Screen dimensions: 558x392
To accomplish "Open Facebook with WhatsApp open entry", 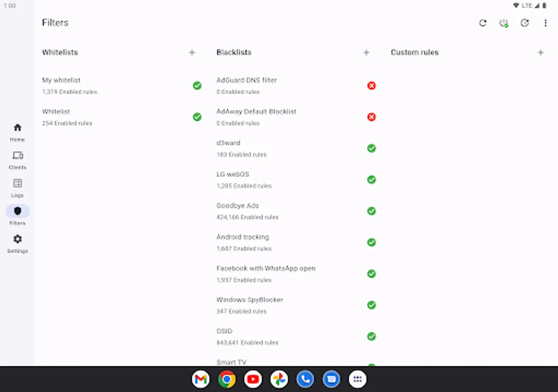I will pyautogui.click(x=296, y=274).
